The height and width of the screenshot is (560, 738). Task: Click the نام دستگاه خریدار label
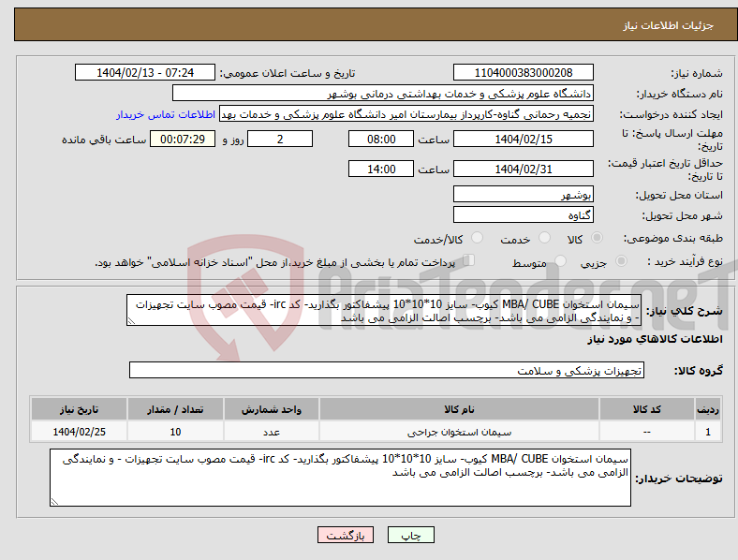[680, 95]
